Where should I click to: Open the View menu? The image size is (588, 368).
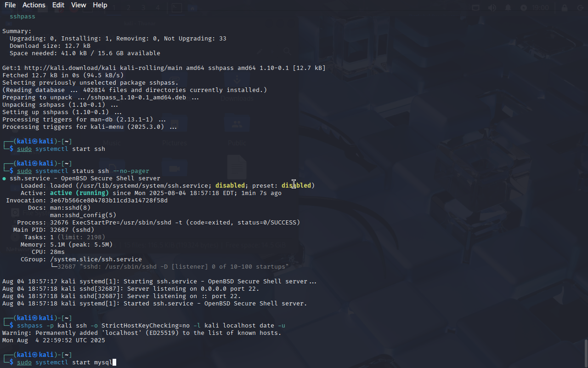pyautogui.click(x=79, y=5)
